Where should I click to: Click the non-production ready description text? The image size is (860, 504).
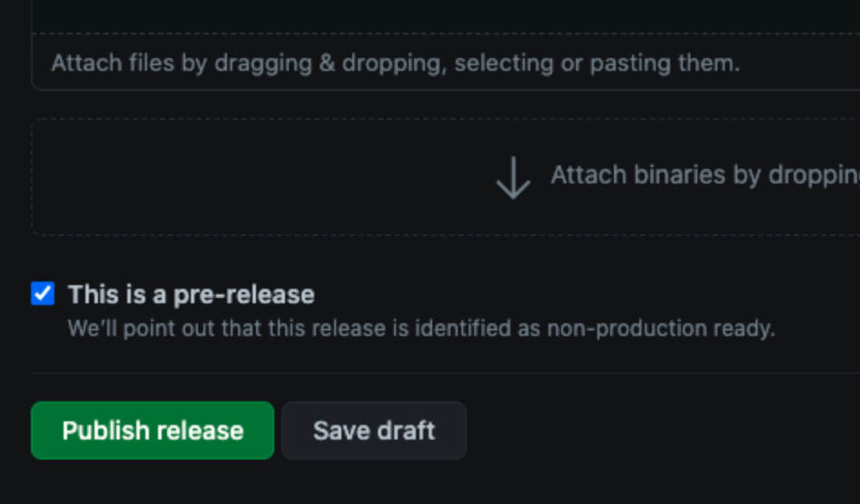(x=421, y=329)
